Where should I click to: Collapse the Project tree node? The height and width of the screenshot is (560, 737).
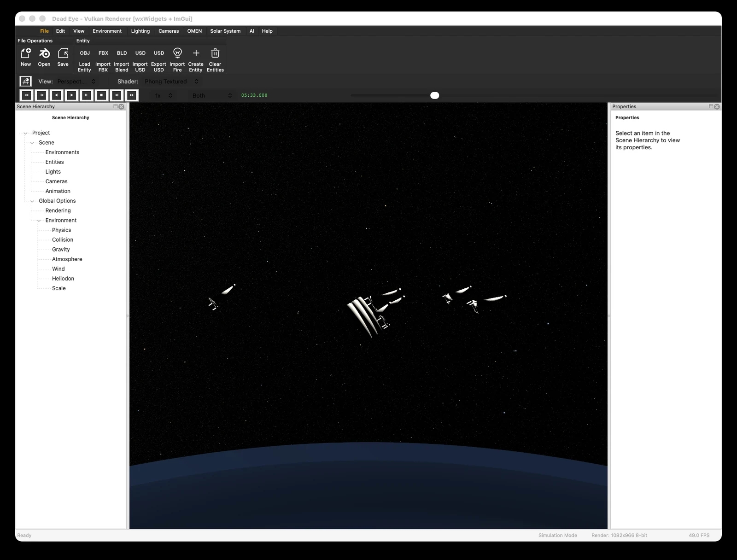pyautogui.click(x=26, y=133)
